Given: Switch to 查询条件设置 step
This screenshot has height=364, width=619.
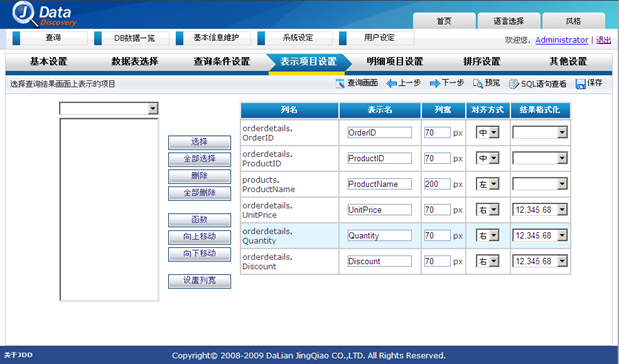Looking at the screenshot, I should (x=221, y=62).
